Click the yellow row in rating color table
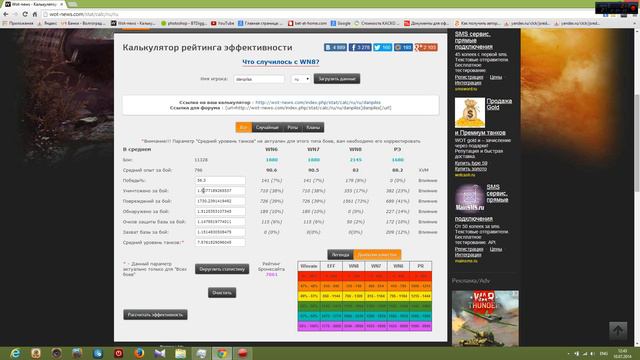Viewport: 640px width, 360px height. click(365, 296)
